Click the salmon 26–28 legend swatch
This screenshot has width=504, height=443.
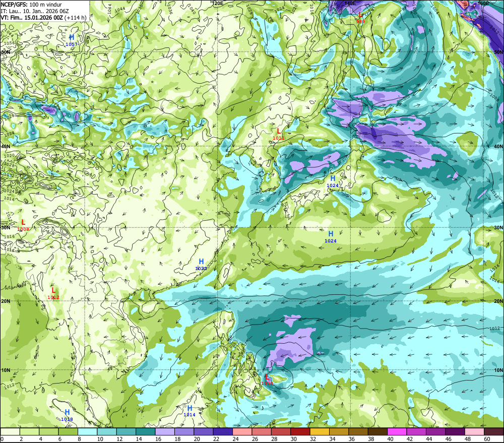[x=262, y=432]
